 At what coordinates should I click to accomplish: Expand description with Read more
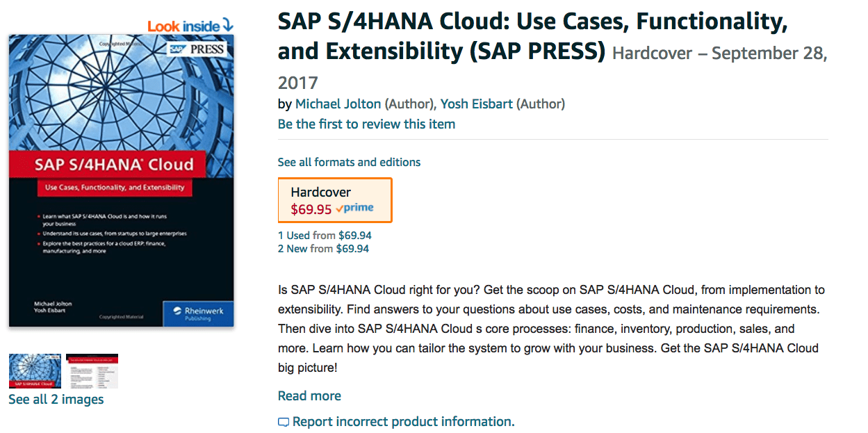pos(309,396)
